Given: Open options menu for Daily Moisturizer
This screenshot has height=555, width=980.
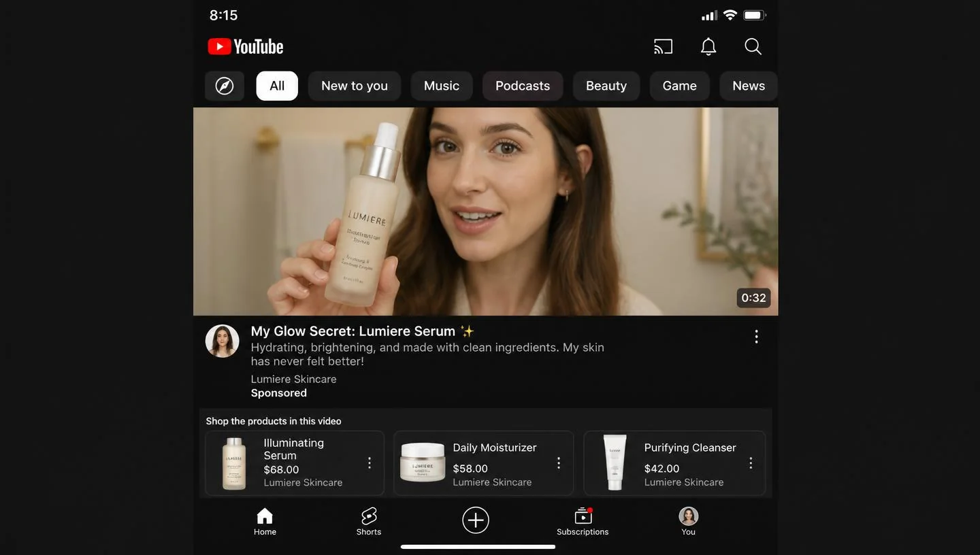Looking at the screenshot, I should pos(559,463).
